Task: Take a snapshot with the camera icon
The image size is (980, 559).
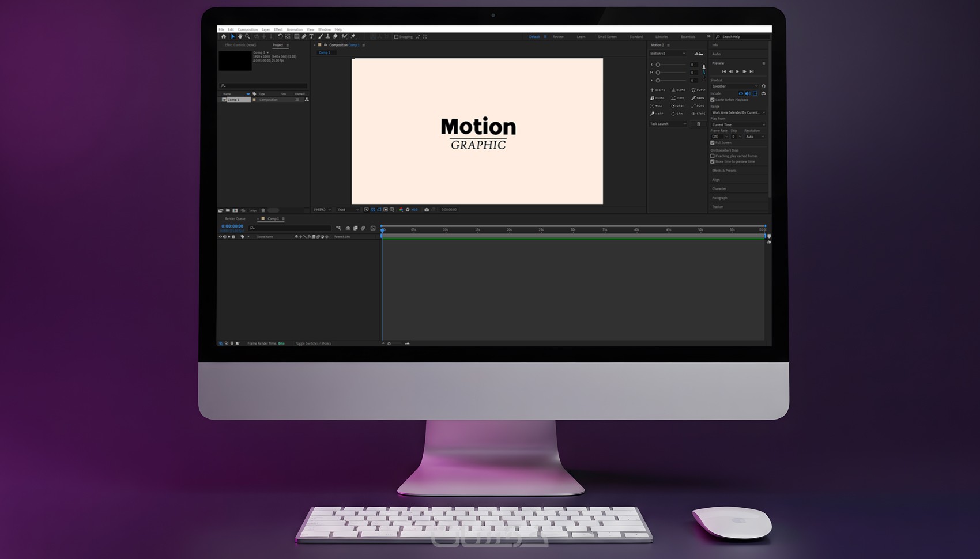Action: click(x=427, y=210)
